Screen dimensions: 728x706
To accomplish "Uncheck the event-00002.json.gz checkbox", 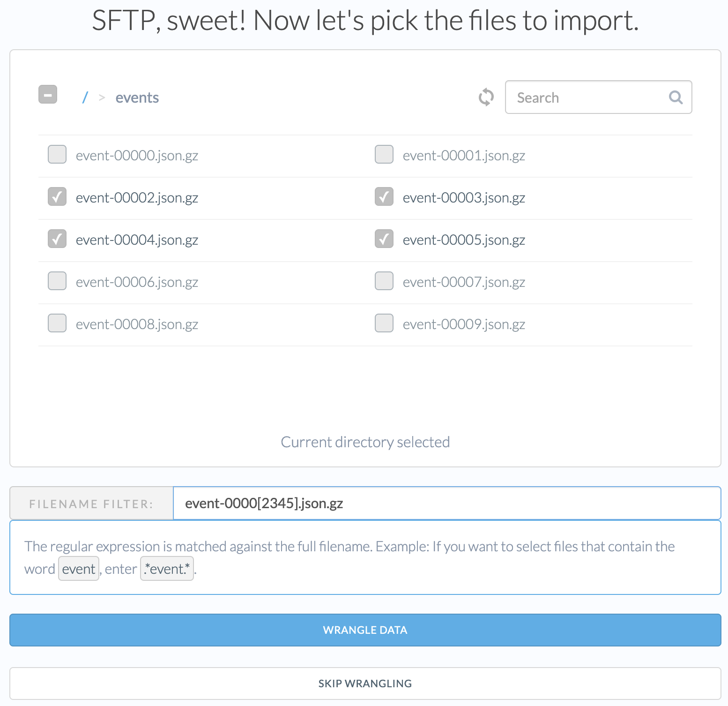I will point(57,197).
